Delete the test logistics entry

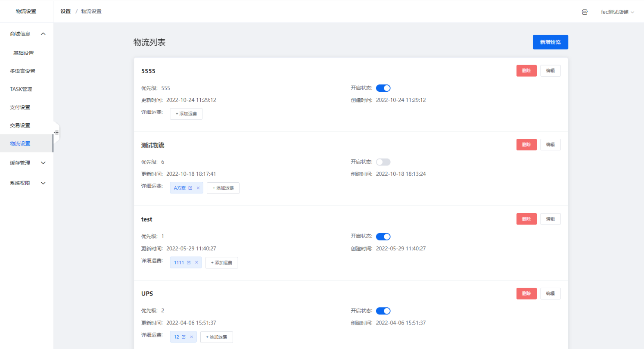[526, 219]
